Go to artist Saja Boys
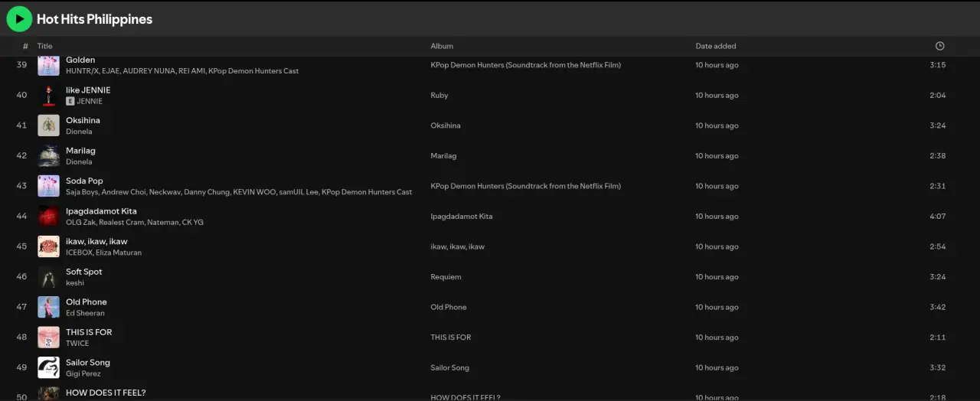Screen dimensions: 980x401 click(x=82, y=192)
